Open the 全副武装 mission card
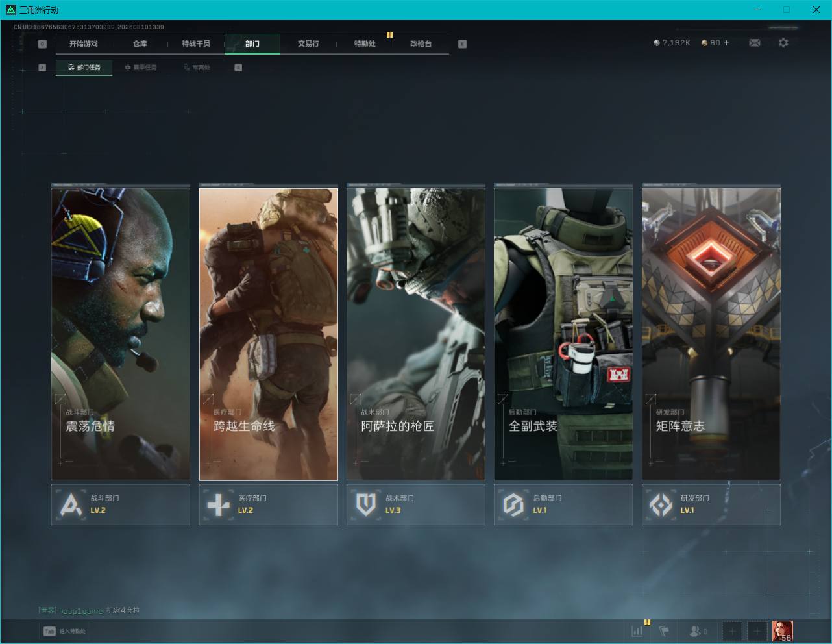Viewport: 832px width, 644px height. click(563, 334)
